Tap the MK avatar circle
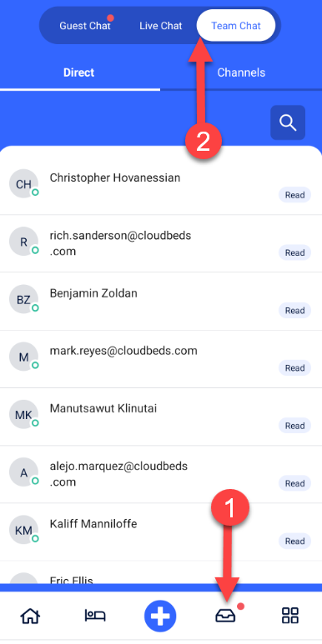 (23, 415)
